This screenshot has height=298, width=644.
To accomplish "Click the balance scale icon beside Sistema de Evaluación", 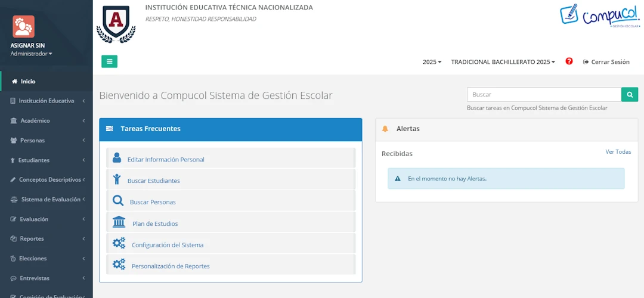I will (14, 200).
